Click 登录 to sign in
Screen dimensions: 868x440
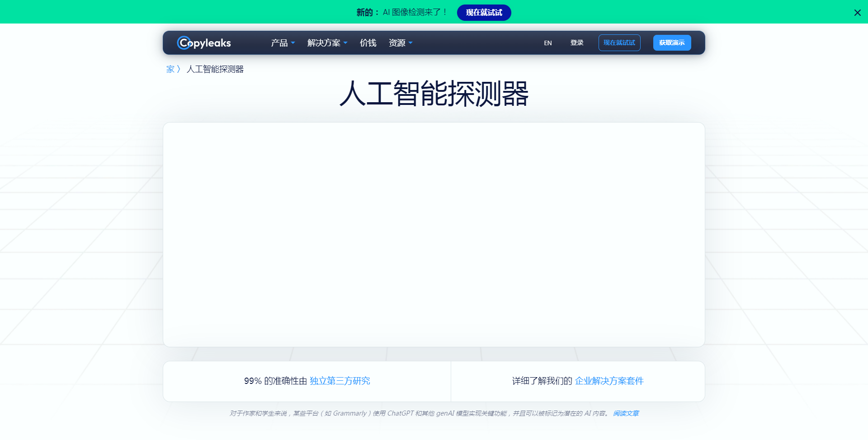point(576,43)
